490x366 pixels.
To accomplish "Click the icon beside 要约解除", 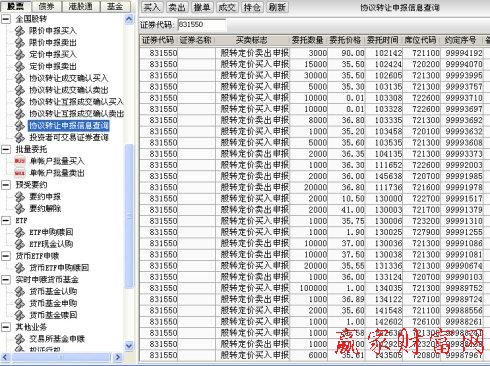I will (x=20, y=209).
